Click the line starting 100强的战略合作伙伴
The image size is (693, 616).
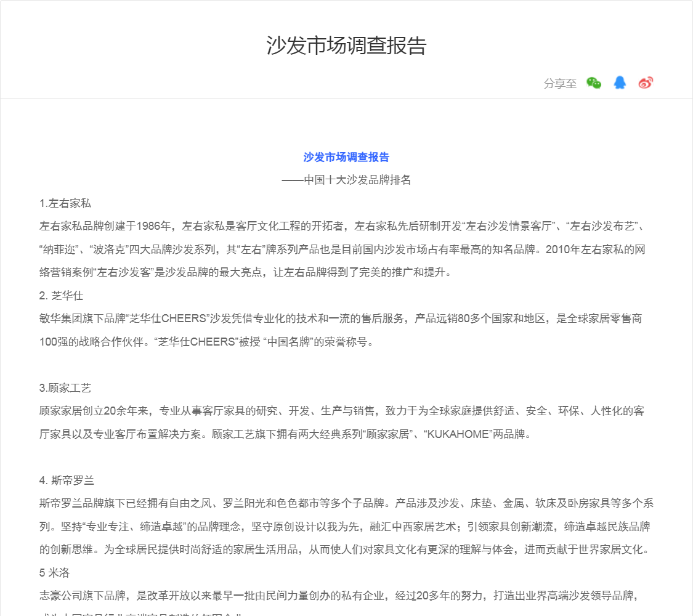[207, 342]
